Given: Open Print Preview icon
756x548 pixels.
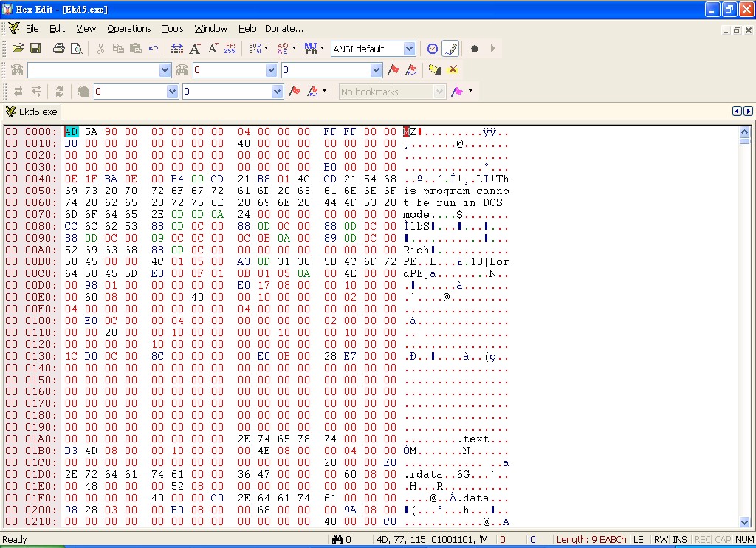Looking at the screenshot, I should point(76,48).
